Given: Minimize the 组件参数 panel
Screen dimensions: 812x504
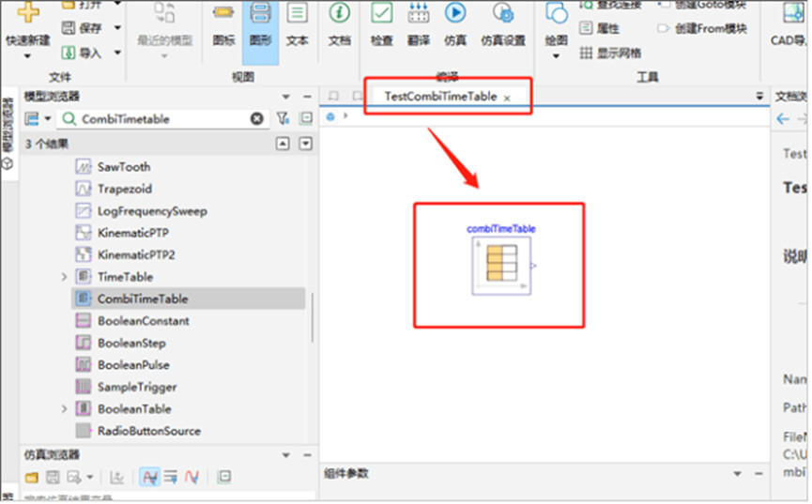Looking at the screenshot, I should coord(758,474).
